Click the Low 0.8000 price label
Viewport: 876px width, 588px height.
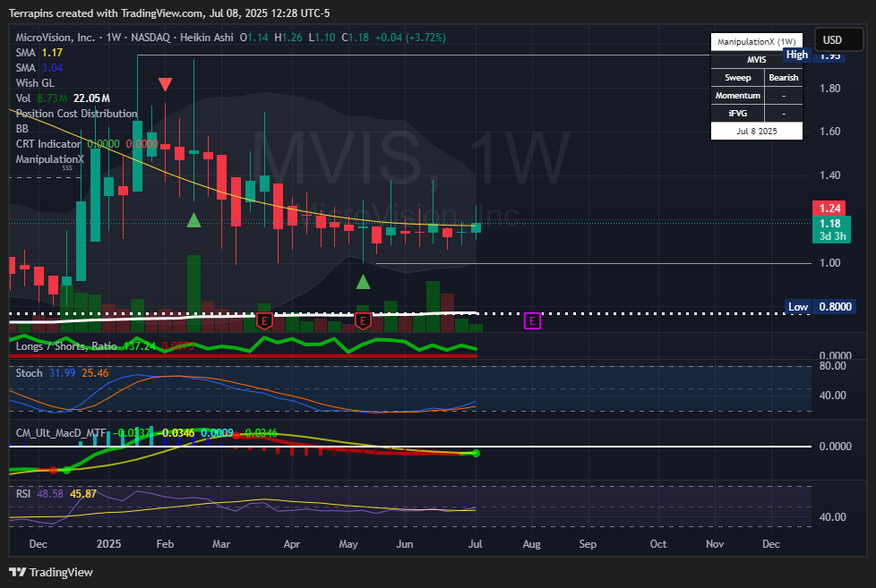[820, 307]
